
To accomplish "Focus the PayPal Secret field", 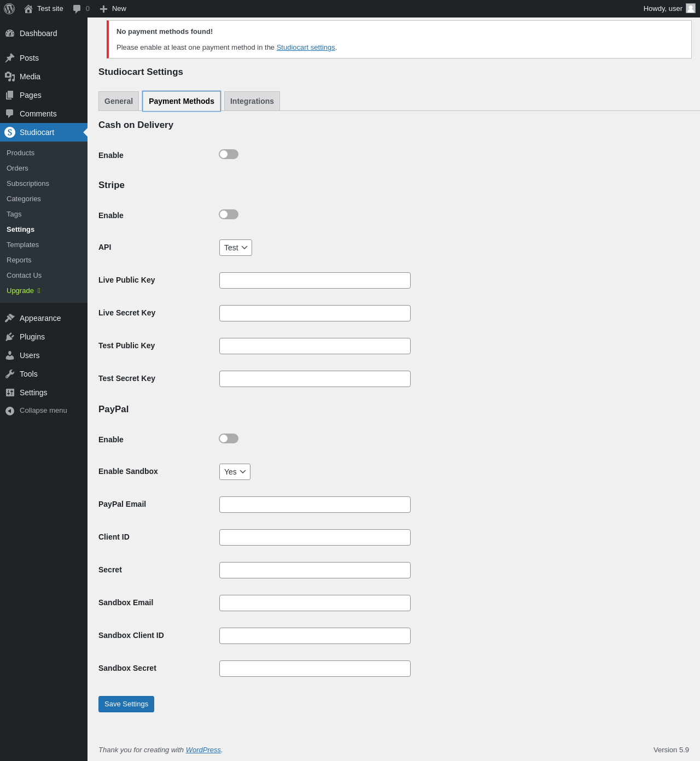I will point(315,570).
